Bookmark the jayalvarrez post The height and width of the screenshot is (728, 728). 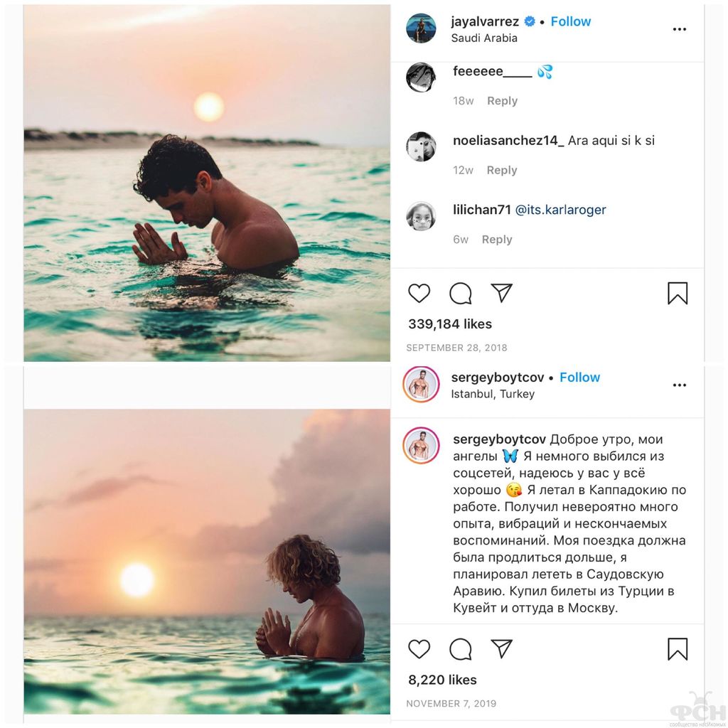678,293
